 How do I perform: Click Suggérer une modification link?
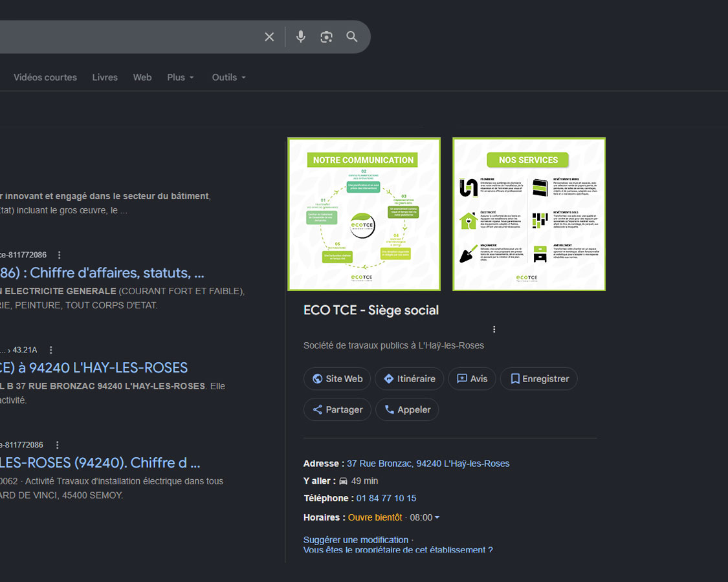click(x=356, y=540)
